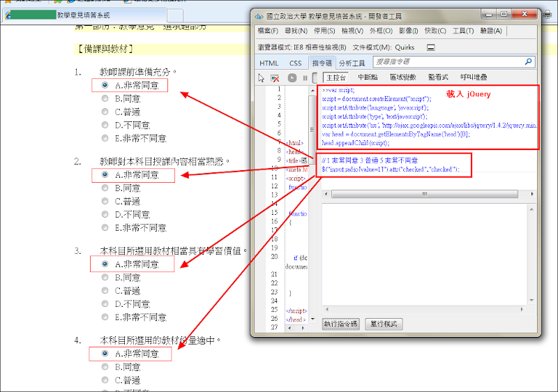This screenshot has height=392, width=558.
Task: Open the 外框(O) menu
Action: pyautogui.click(x=381, y=31)
